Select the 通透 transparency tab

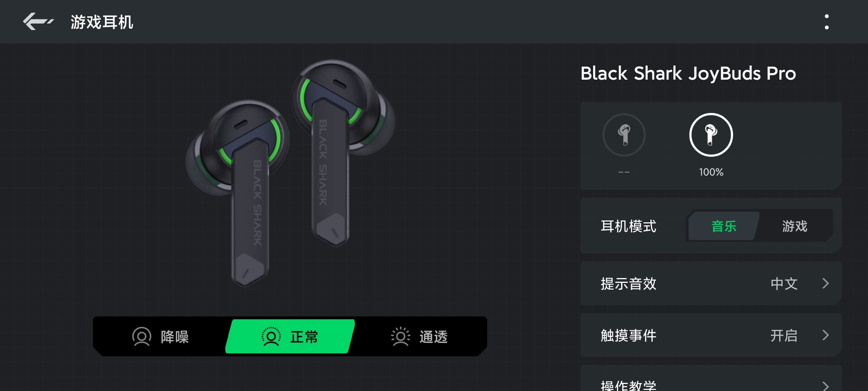420,337
